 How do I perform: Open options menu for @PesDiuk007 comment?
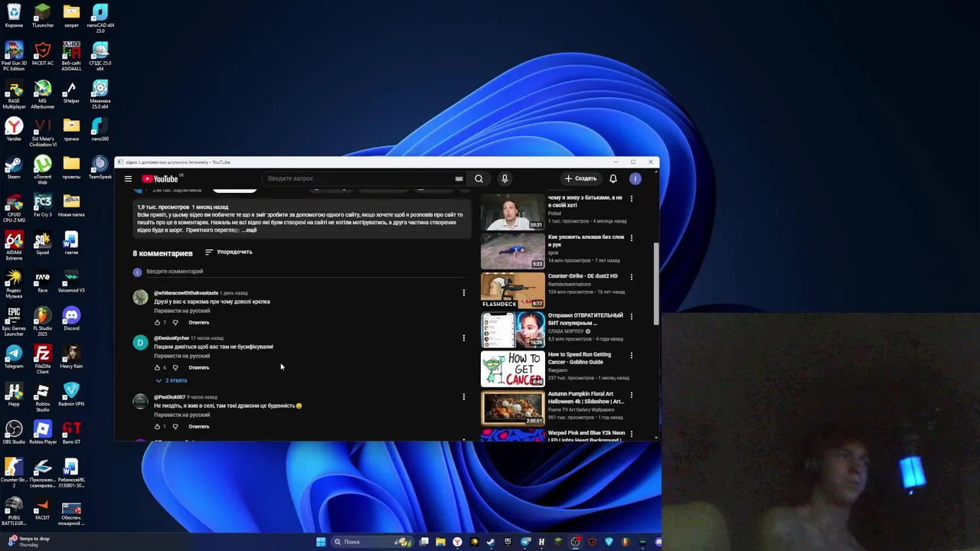pyautogui.click(x=463, y=396)
